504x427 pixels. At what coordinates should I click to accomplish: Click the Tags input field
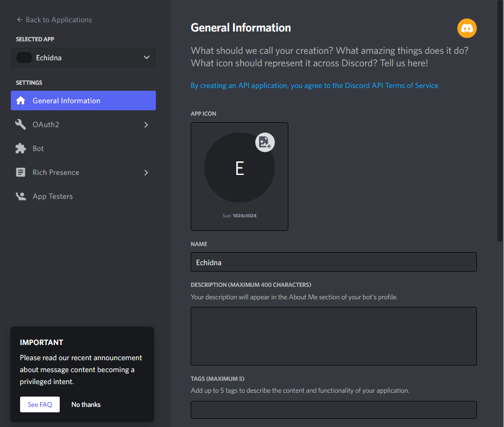click(333, 410)
